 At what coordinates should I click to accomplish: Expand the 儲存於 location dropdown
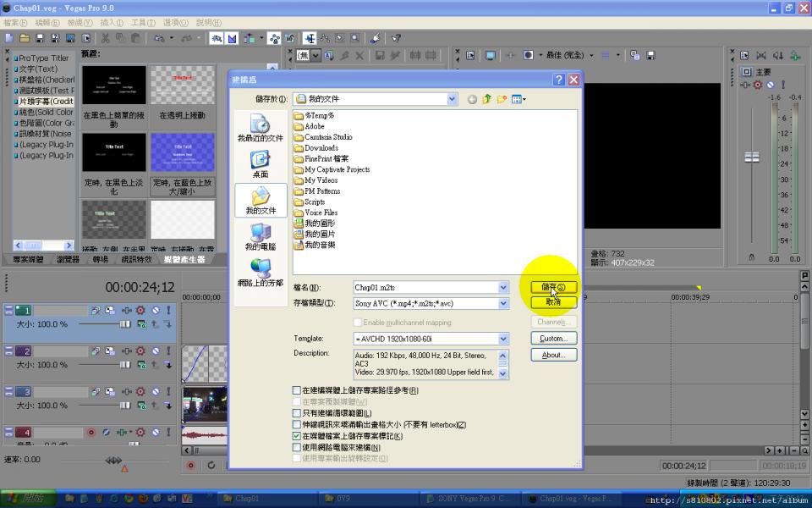tap(453, 99)
